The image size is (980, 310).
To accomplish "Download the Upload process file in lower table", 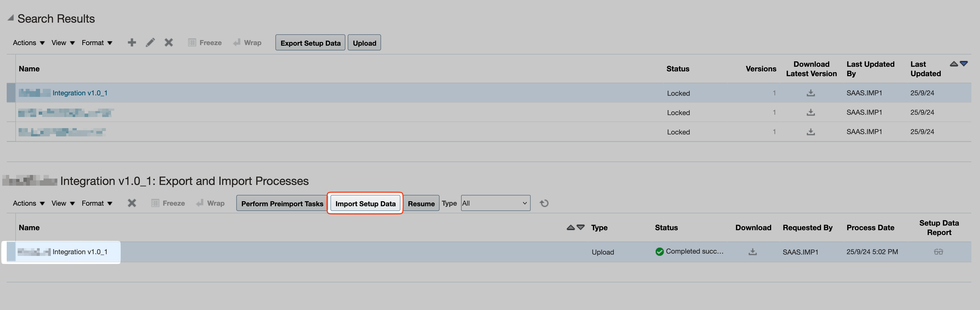I will [753, 252].
